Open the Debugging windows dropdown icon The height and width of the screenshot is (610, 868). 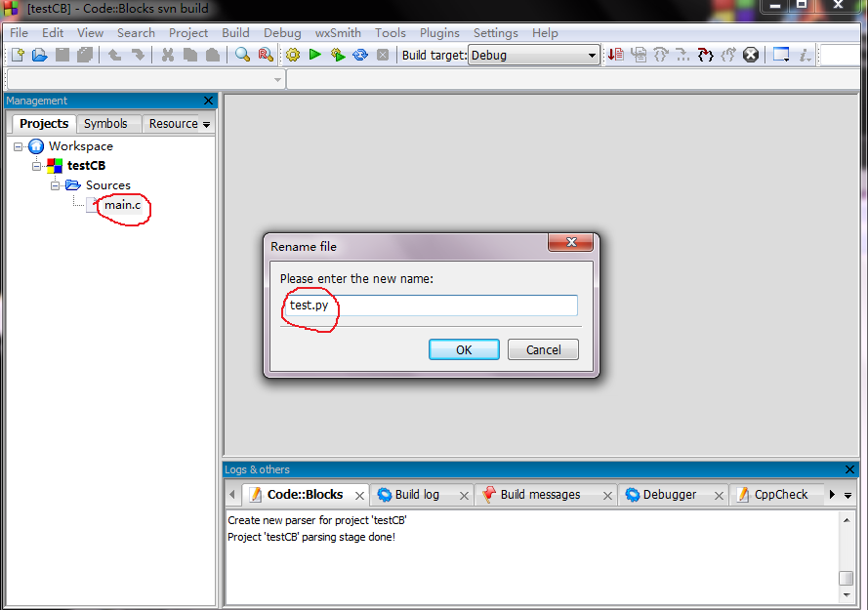781,55
